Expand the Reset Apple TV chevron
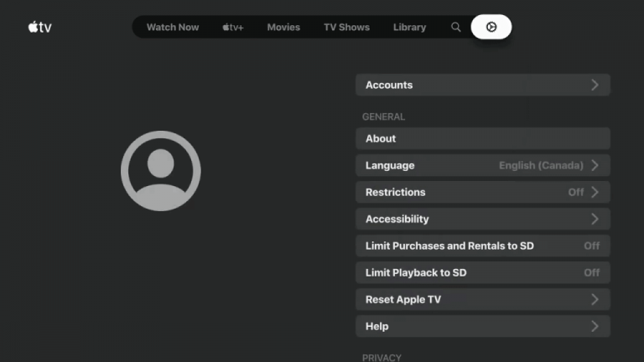The image size is (644, 362). point(595,300)
